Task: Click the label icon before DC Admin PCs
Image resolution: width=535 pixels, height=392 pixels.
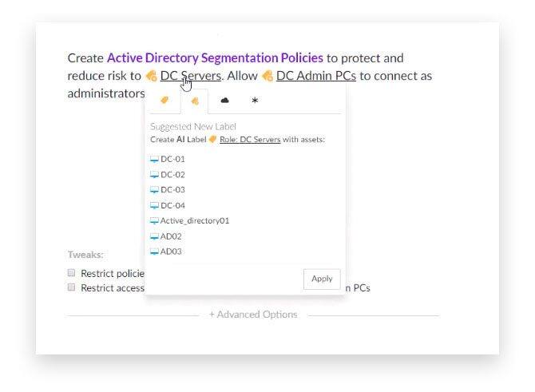Action: [x=267, y=76]
